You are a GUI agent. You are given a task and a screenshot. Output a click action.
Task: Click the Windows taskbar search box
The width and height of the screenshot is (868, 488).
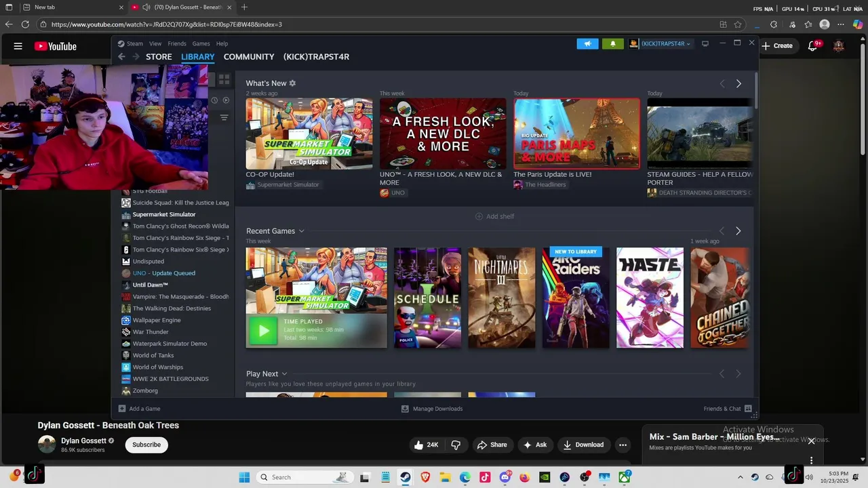point(304,477)
